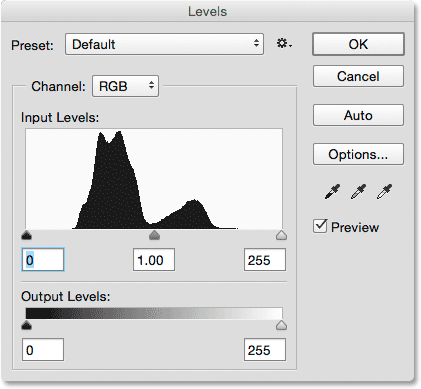This screenshot has width=421, height=389.
Task: Open the Channel dropdown showing RGB
Action: 125,86
